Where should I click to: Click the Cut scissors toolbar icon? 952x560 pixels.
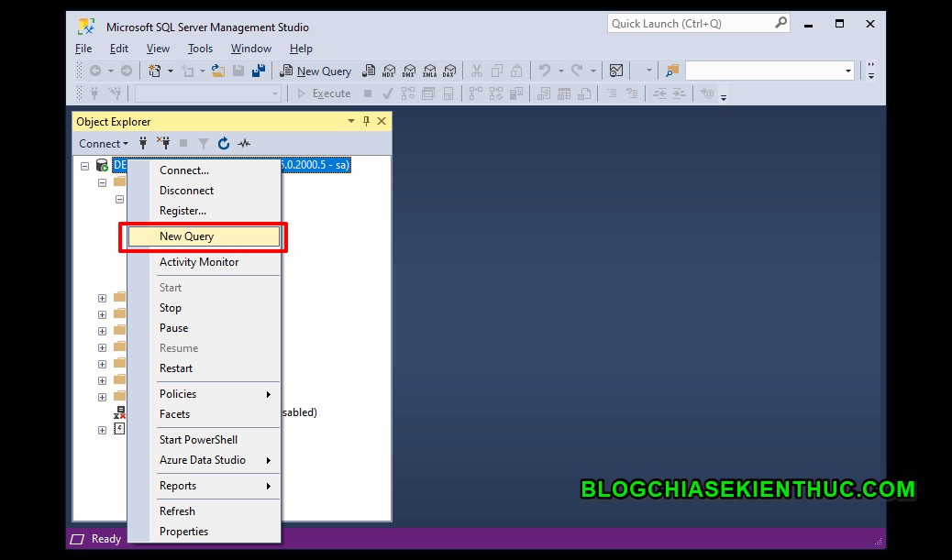click(x=477, y=71)
